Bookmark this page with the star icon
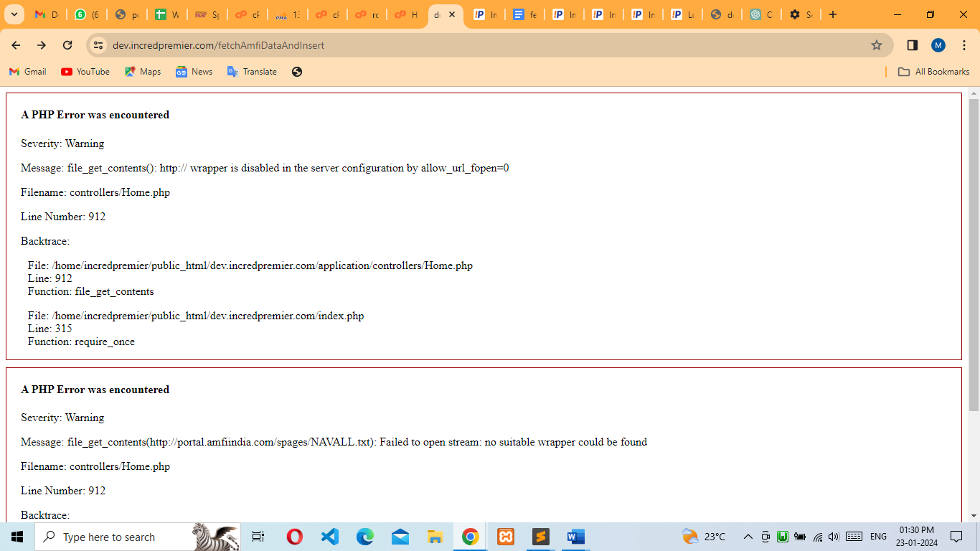 (x=876, y=45)
